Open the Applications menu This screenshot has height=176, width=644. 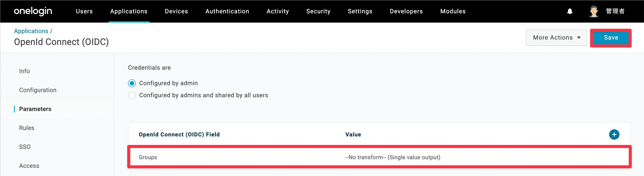tap(129, 11)
